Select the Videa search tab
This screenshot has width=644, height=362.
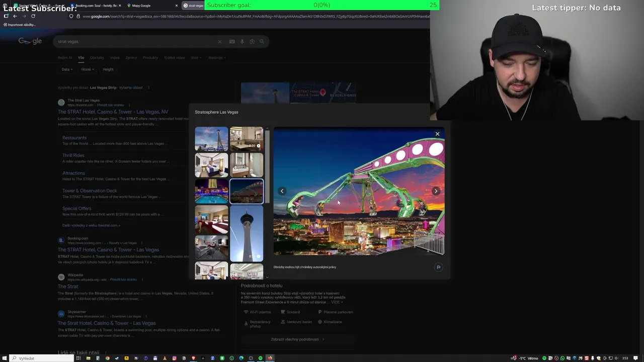click(115, 58)
